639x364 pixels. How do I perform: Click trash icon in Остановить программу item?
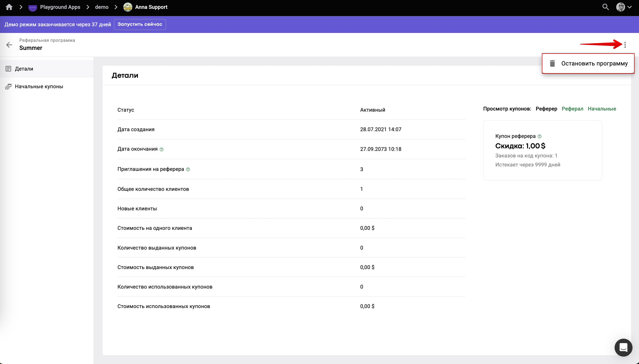click(x=552, y=64)
